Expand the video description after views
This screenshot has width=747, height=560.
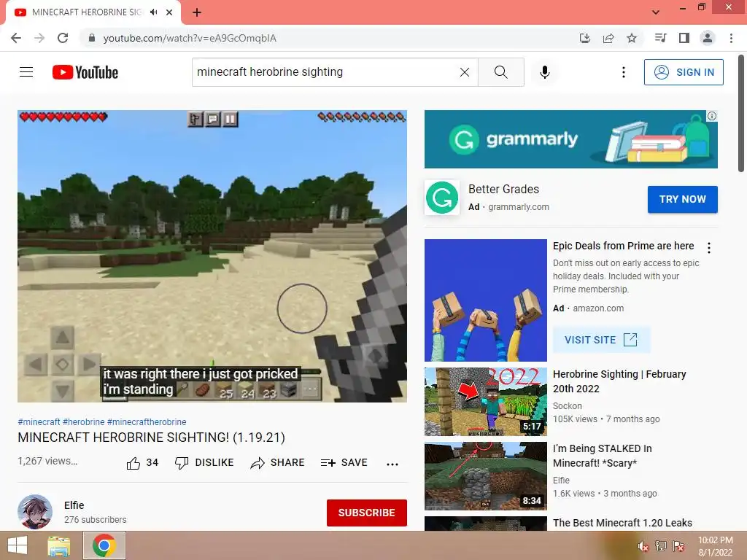47,461
